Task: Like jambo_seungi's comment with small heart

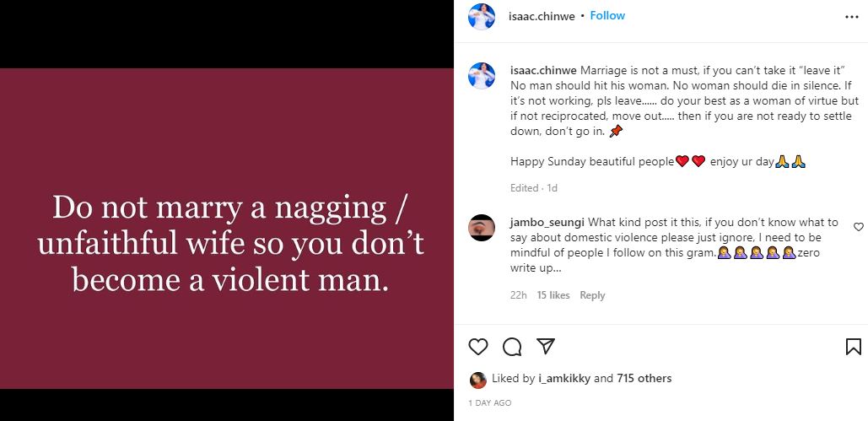Action: (x=859, y=227)
